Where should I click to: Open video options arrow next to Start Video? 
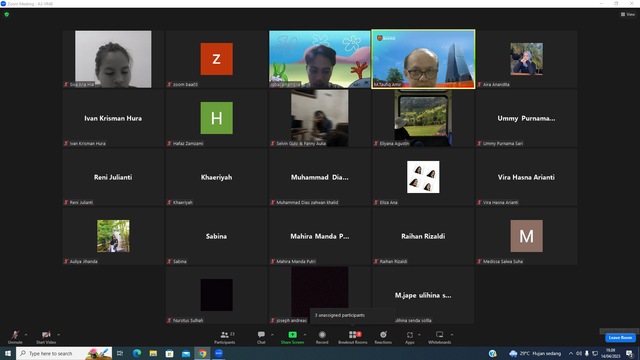pyautogui.click(x=59, y=335)
